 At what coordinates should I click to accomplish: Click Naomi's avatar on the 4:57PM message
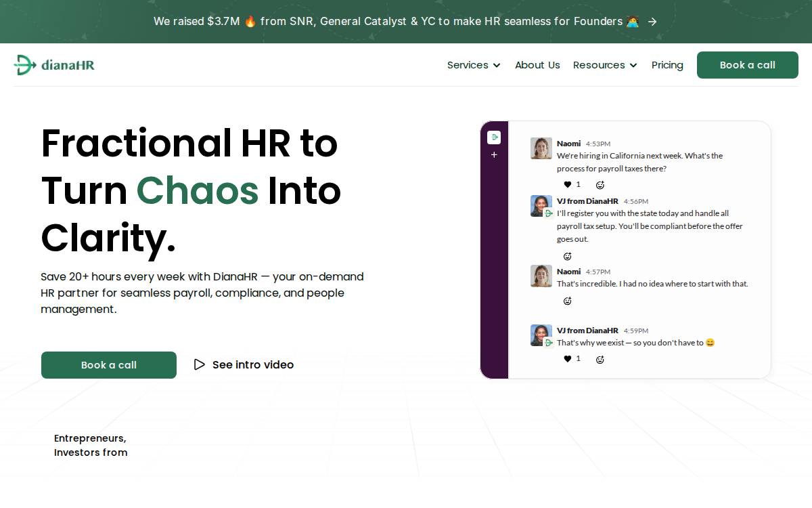[541, 276]
